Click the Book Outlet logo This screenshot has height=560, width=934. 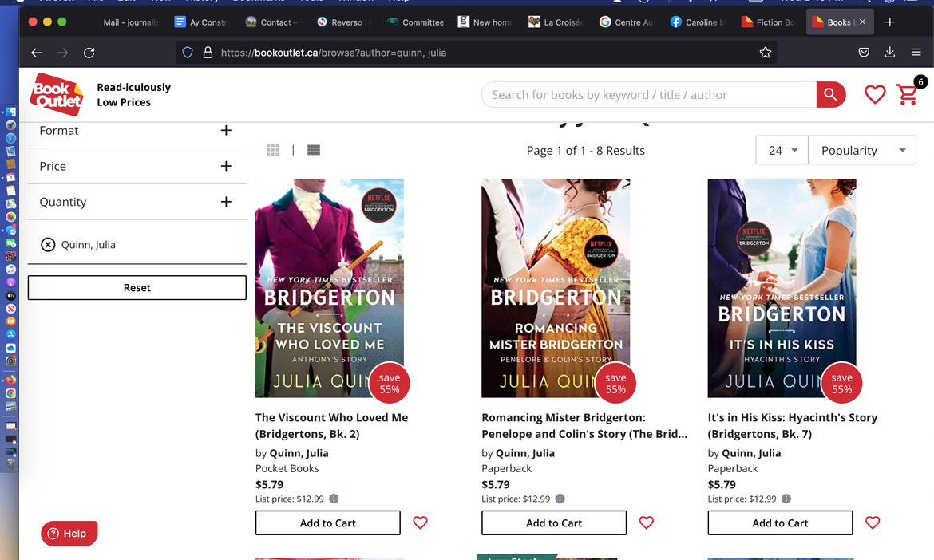click(x=57, y=94)
